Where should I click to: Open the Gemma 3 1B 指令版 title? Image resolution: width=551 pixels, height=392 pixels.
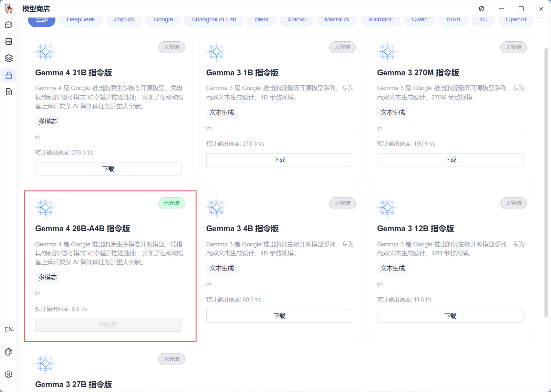(242, 73)
